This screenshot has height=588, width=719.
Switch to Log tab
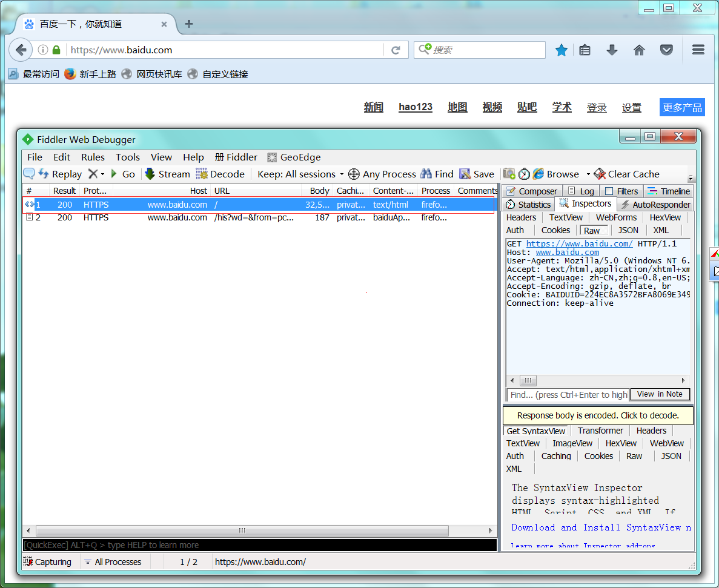click(x=581, y=191)
